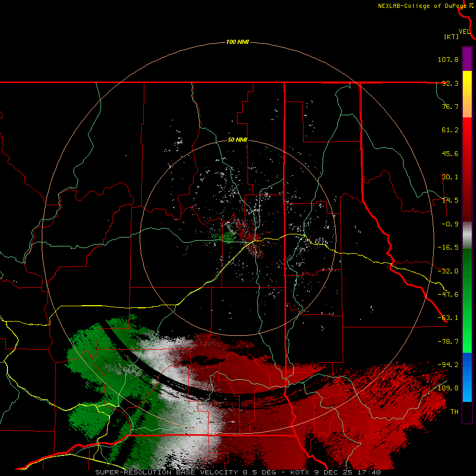Click the 107.8 velocity scale value

click(x=448, y=59)
